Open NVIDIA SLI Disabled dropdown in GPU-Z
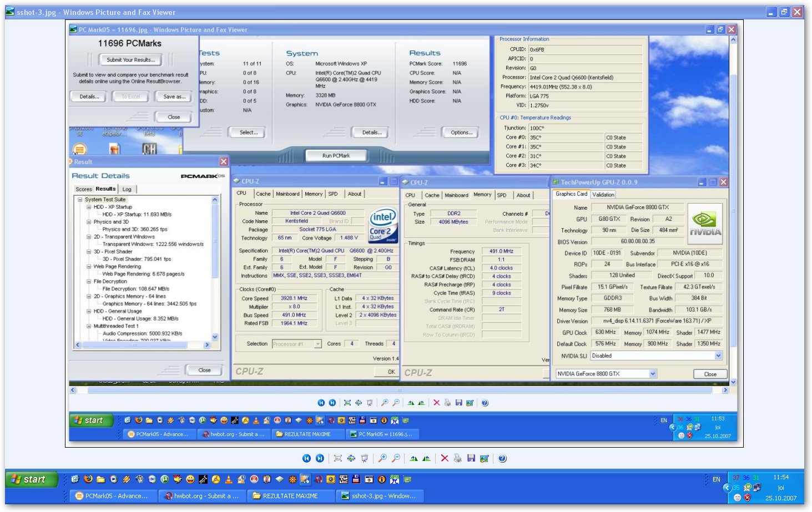Screen dimensions: 812x512 (718, 356)
